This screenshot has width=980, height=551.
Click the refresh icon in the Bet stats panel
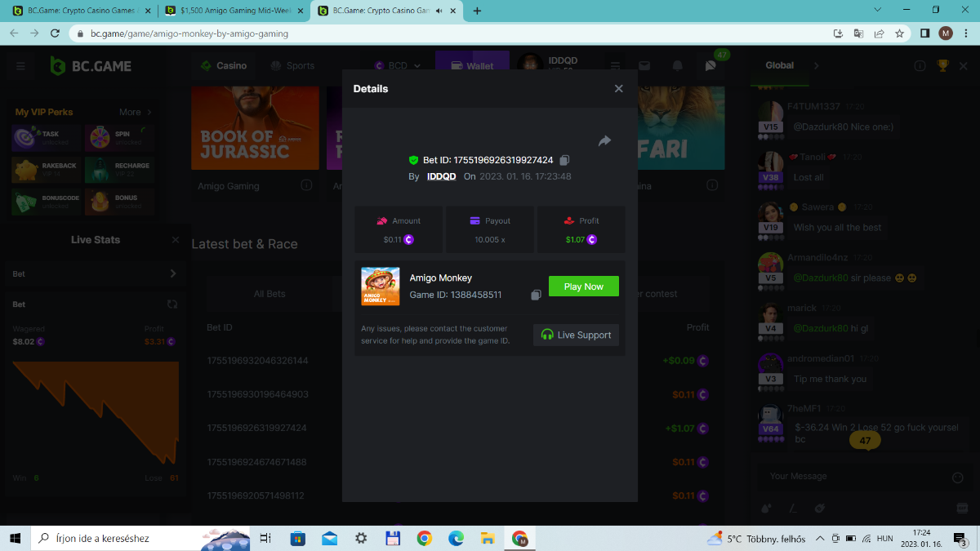click(172, 304)
